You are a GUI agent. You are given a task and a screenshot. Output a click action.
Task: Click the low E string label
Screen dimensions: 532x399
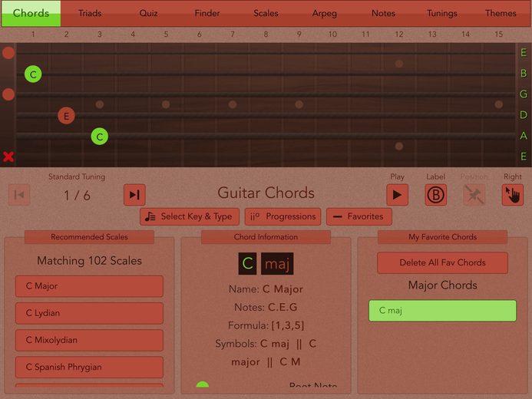click(x=524, y=157)
